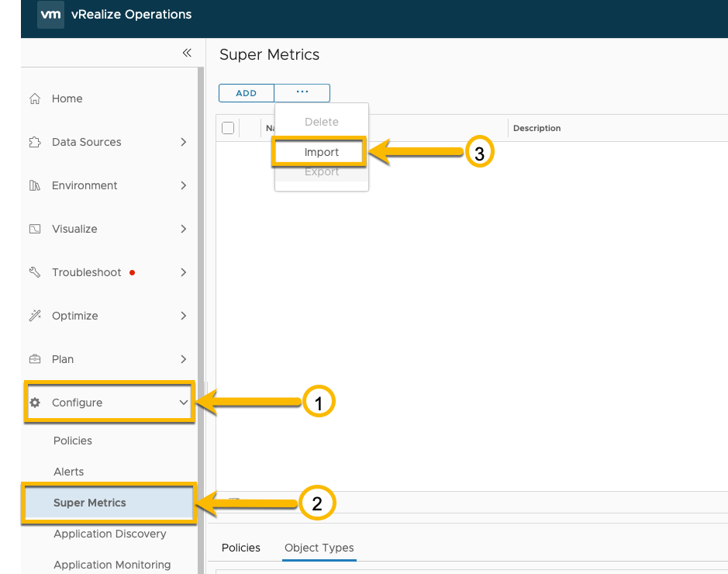Open the Policies tab at bottom
Image resolution: width=728 pixels, height=574 pixels.
[241, 548]
